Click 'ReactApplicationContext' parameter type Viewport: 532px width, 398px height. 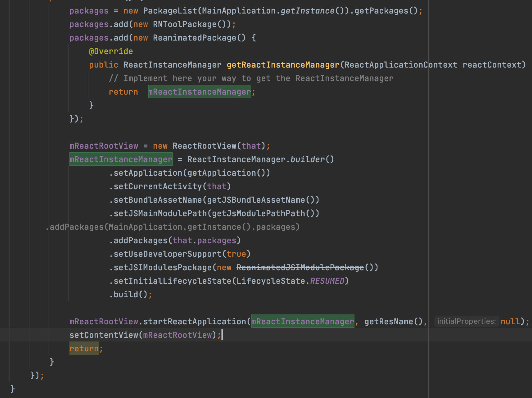point(401,65)
